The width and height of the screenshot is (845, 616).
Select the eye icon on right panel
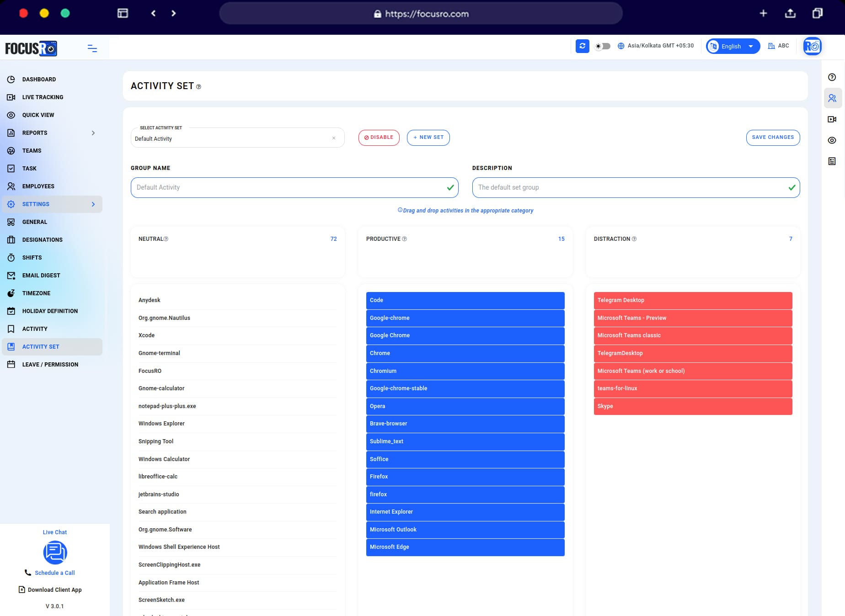click(832, 140)
